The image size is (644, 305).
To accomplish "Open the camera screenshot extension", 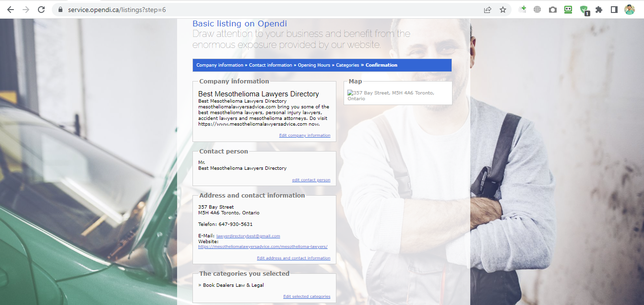I will pos(553,10).
